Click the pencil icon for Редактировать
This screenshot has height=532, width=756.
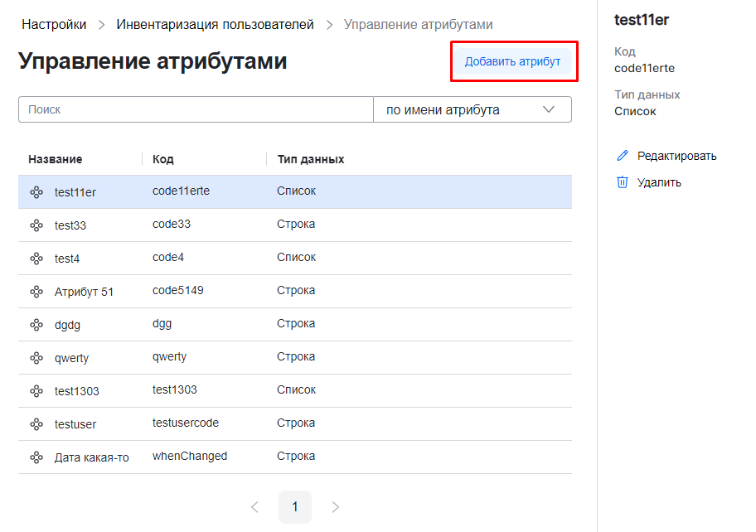[x=623, y=156]
